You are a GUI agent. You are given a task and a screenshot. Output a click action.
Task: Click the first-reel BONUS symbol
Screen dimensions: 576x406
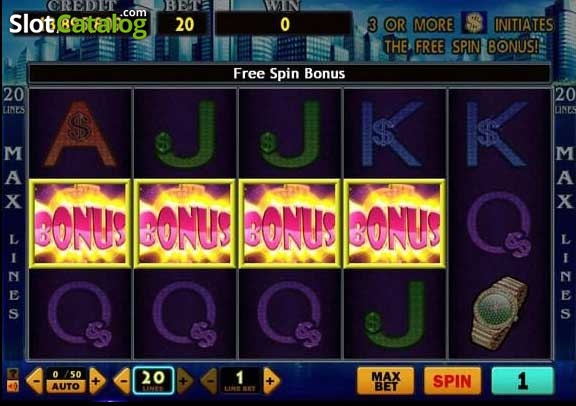click(80, 223)
